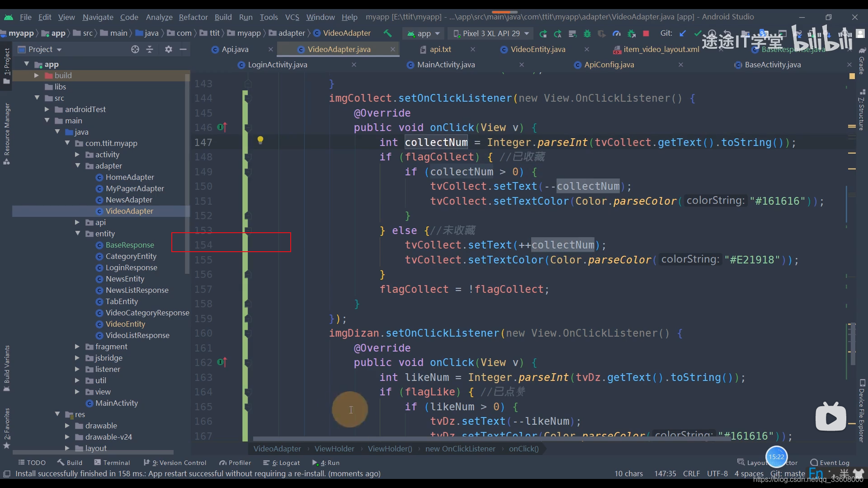Expand the build folder in tree

[x=37, y=75]
